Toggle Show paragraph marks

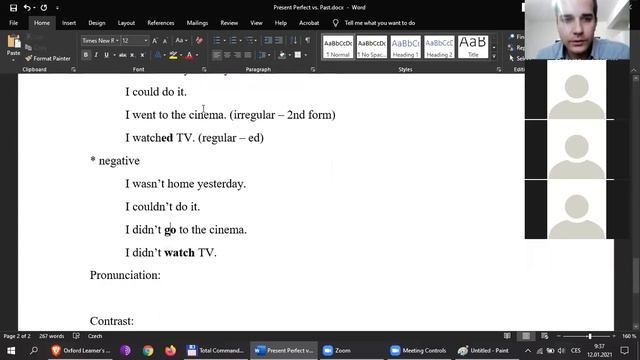307,40
